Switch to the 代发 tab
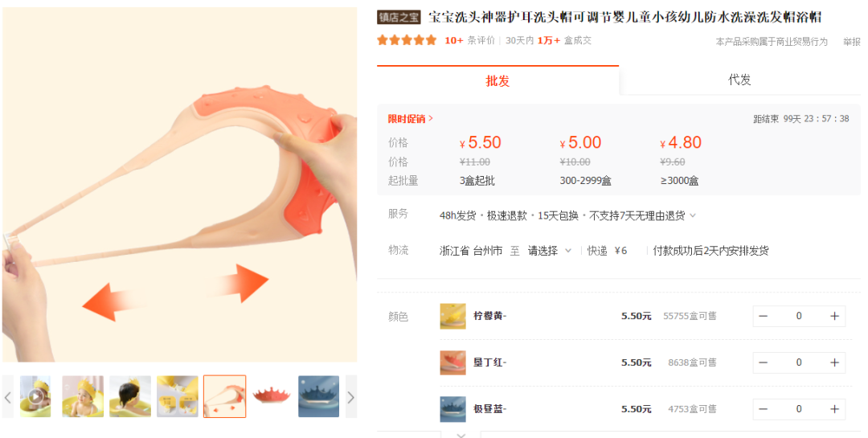868x438 pixels. coord(739,80)
